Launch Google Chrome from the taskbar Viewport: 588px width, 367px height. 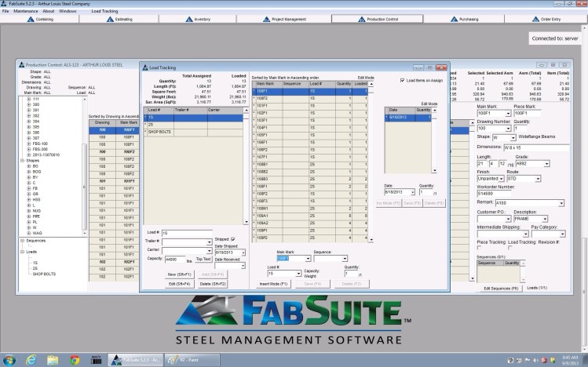coord(75,359)
